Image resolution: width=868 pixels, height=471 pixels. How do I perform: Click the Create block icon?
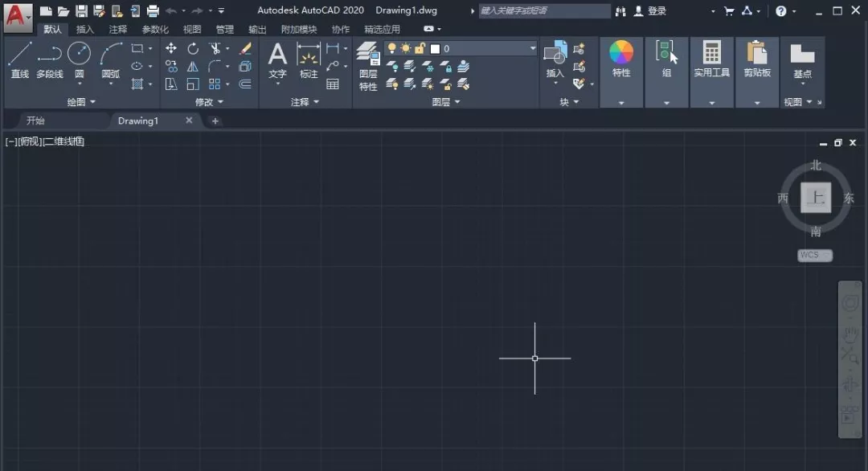[x=579, y=49]
